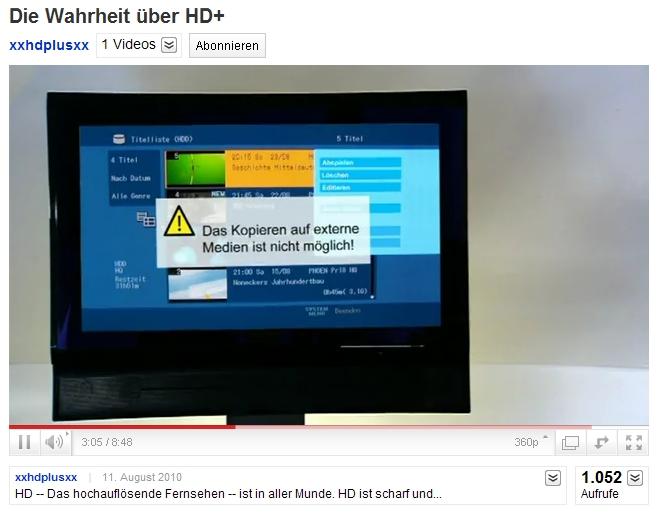Click the video frame showing the TV

(x=329, y=245)
